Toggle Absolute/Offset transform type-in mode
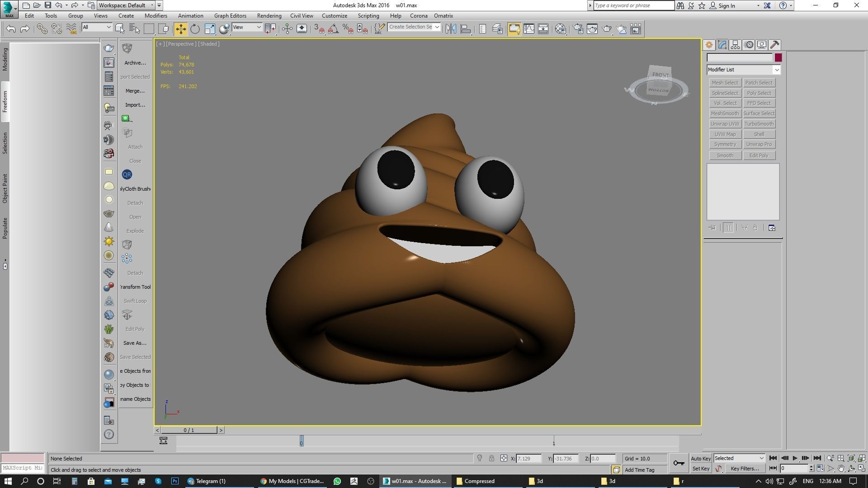The image size is (868, 488). tap(504, 458)
